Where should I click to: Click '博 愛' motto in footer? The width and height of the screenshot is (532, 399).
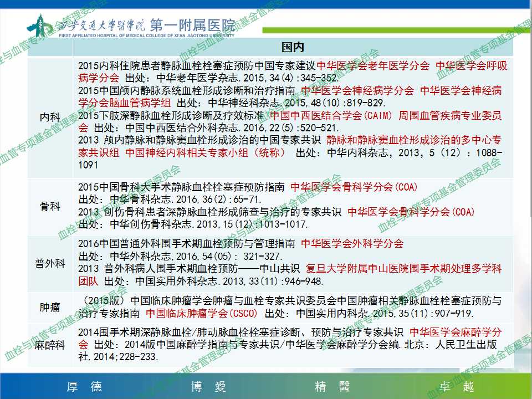[208, 386]
